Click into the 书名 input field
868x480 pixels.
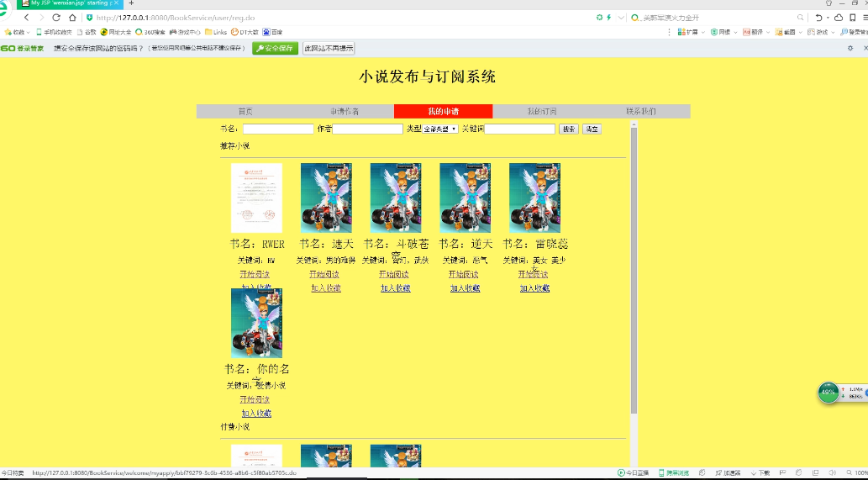coord(278,129)
